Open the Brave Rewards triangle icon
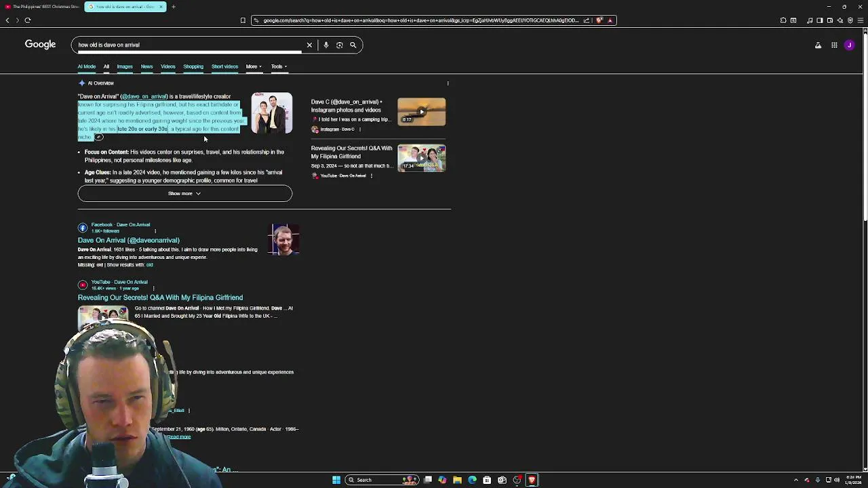 pos(610,20)
